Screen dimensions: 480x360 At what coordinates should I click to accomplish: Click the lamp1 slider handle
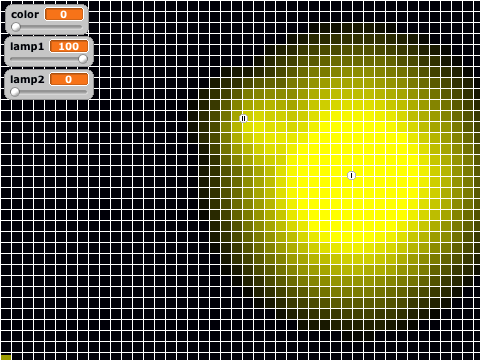83,59
